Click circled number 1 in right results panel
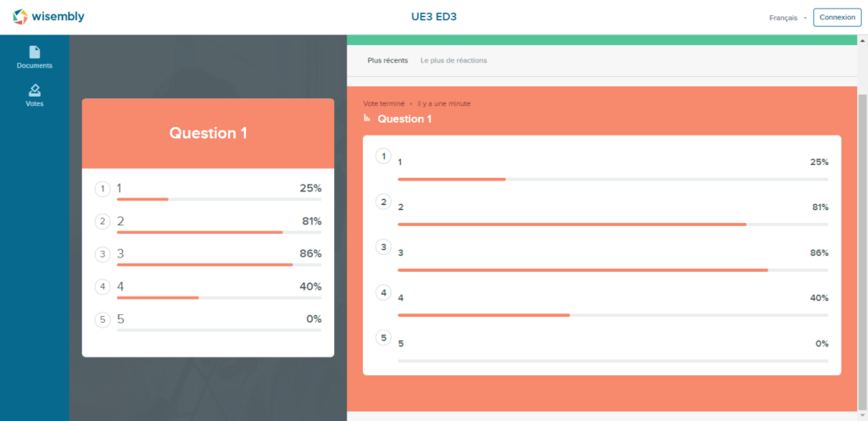 383,157
